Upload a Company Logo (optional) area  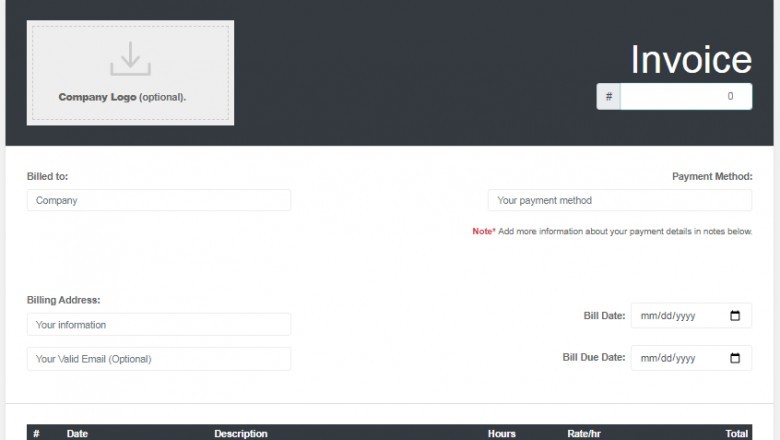coord(130,73)
